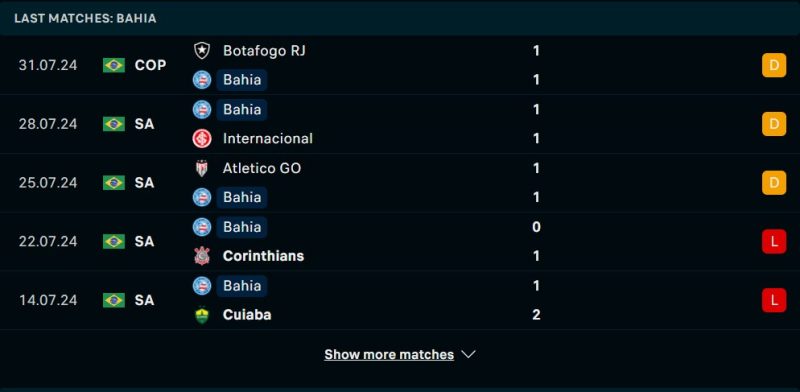Open Corinthians team name link
Viewport: 800px width, 392px height.
point(263,256)
